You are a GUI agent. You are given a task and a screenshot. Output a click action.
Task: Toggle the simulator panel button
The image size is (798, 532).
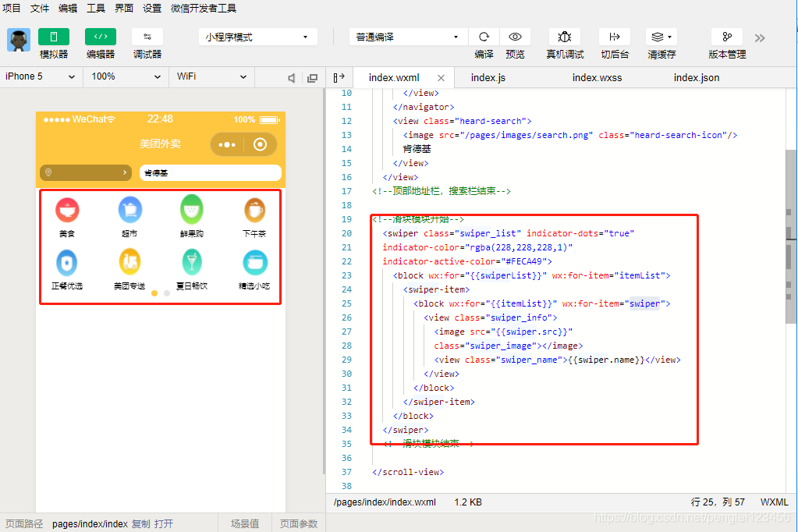point(54,37)
